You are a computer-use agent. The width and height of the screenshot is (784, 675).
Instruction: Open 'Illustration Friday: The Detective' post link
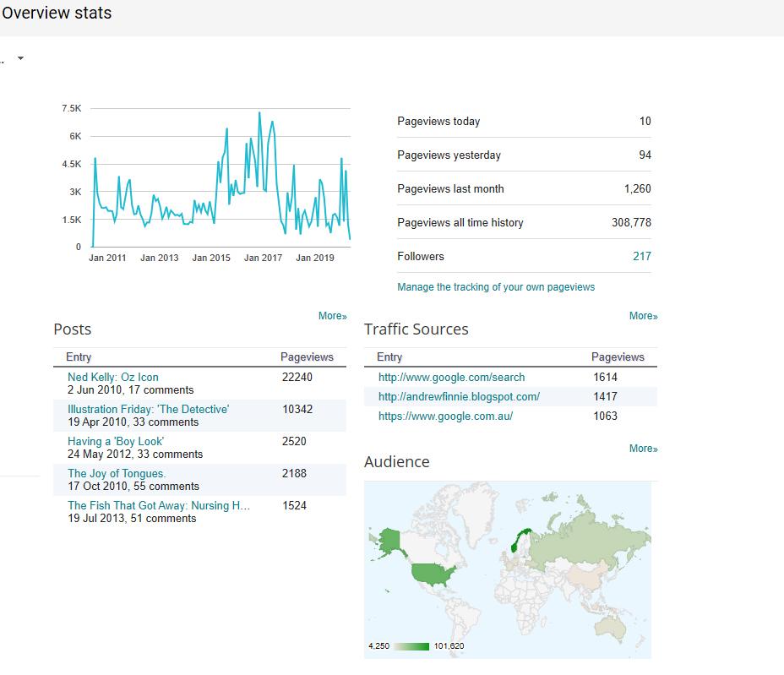pyautogui.click(x=148, y=409)
